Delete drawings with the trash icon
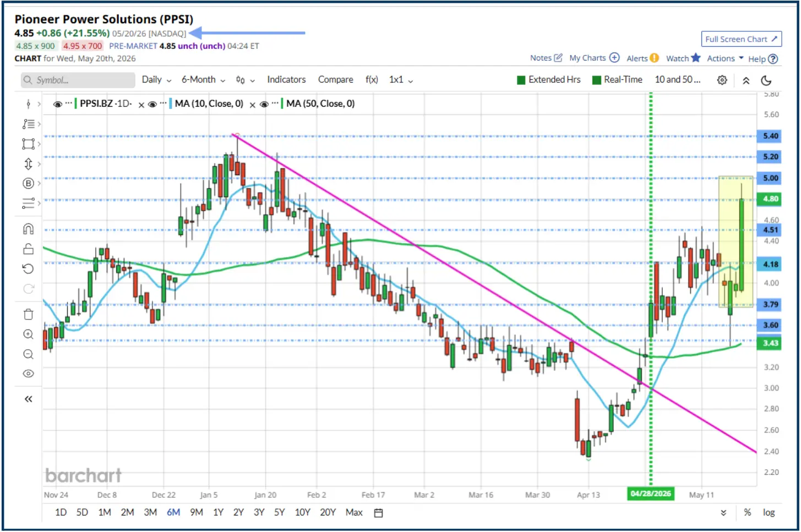 click(x=28, y=314)
